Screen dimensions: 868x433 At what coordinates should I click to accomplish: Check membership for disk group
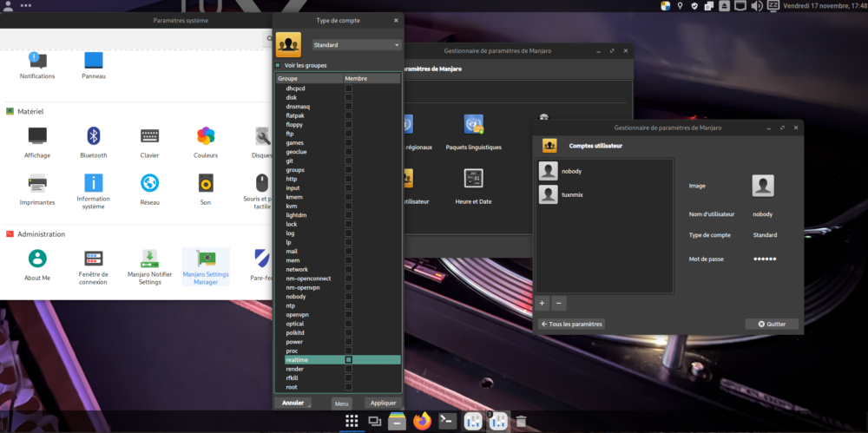point(349,97)
